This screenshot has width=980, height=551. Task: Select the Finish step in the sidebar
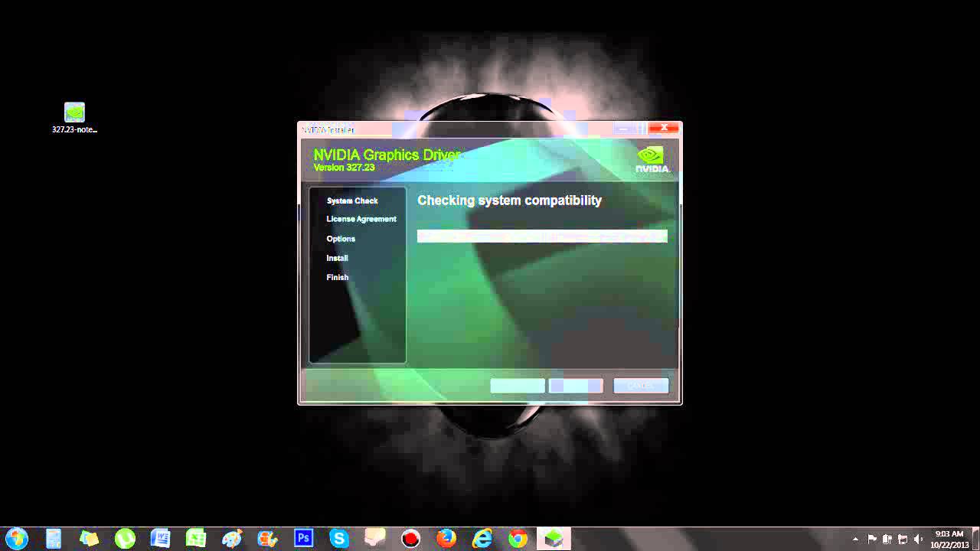(337, 277)
